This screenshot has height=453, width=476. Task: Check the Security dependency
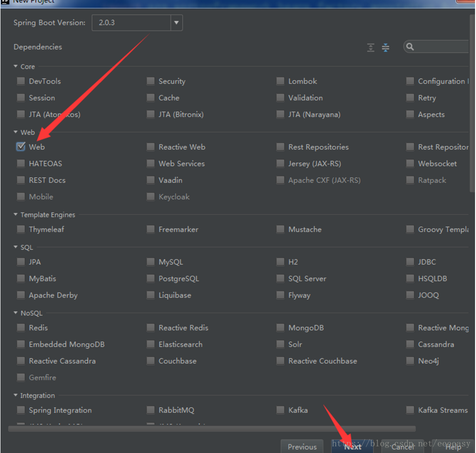(151, 81)
